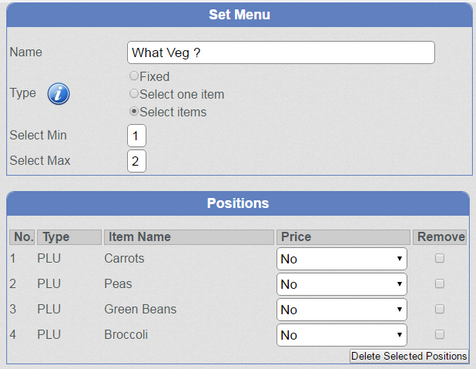Tick the Remove checkbox for Carrots

point(440,258)
